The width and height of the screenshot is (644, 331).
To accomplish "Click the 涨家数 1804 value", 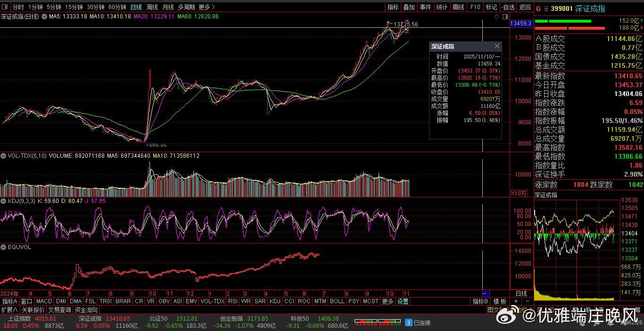I will 580,185.
